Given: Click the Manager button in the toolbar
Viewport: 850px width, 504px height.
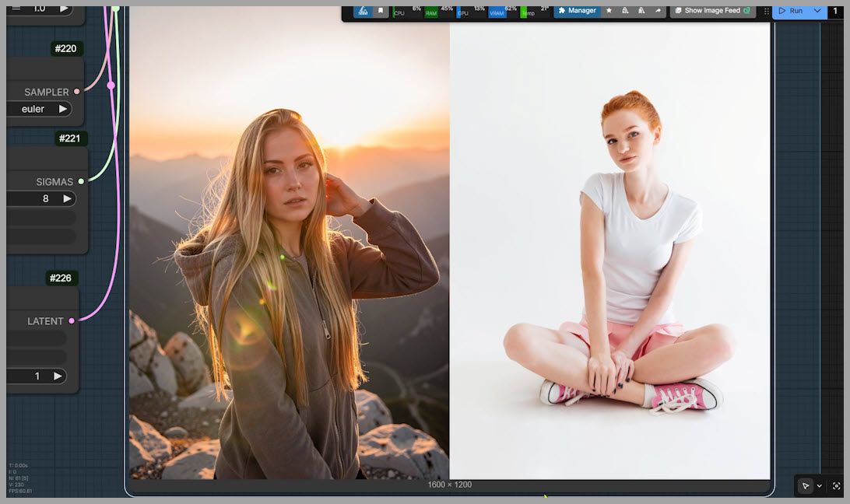Looking at the screenshot, I should click(577, 11).
